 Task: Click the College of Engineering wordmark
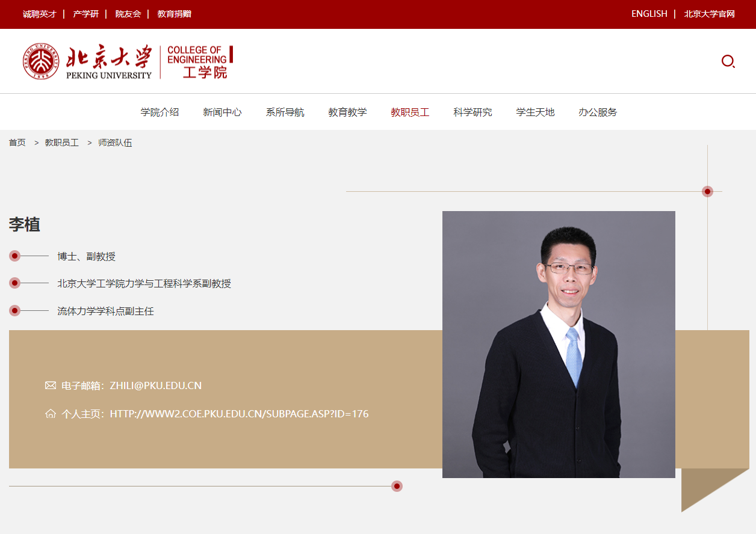[199, 60]
